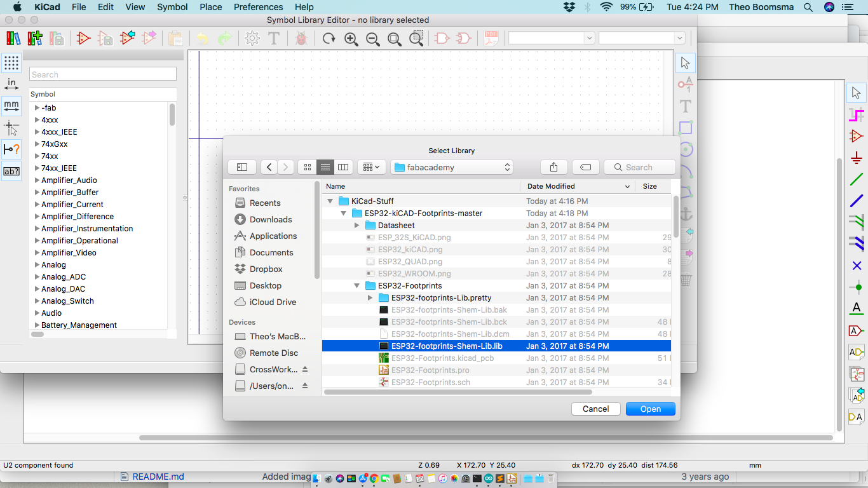Click the rotate/redraw view icon in toolbar

[329, 39]
